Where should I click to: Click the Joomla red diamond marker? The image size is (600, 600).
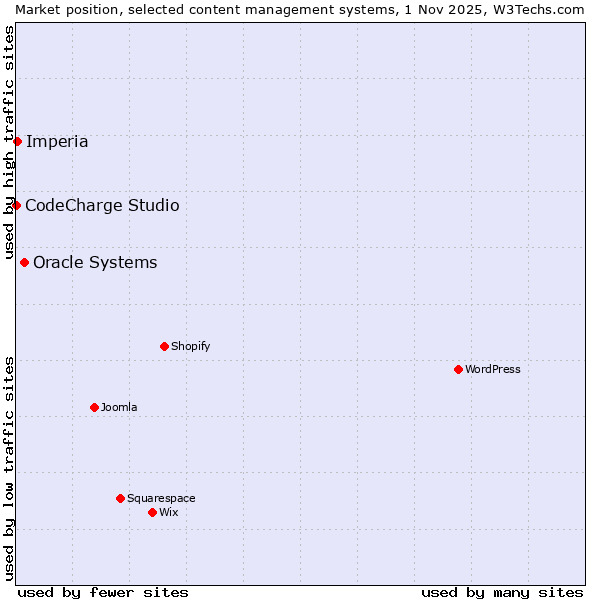coord(94,407)
